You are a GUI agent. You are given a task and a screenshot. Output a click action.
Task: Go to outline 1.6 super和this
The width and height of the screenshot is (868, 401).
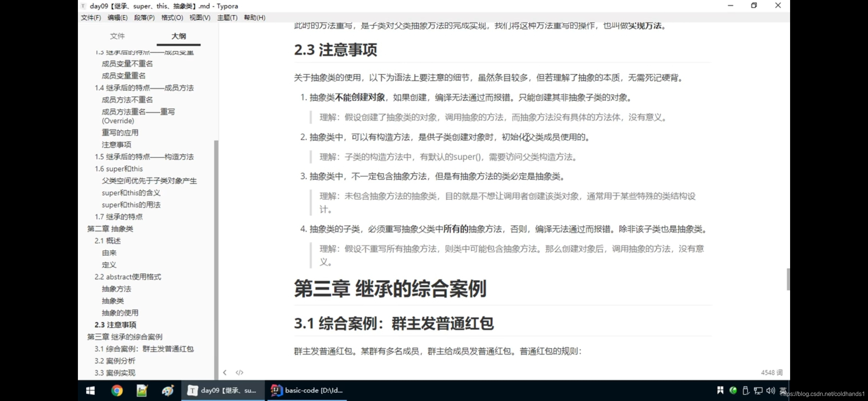coord(119,169)
